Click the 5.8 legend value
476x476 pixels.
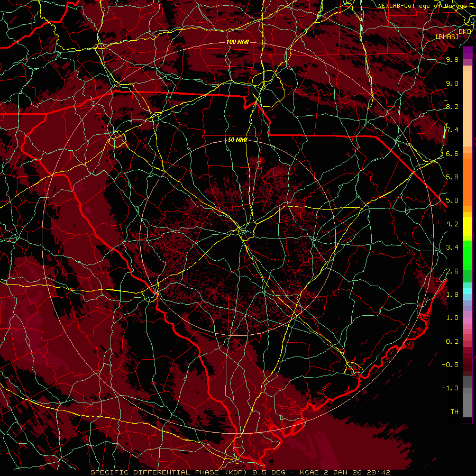tap(452, 177)
